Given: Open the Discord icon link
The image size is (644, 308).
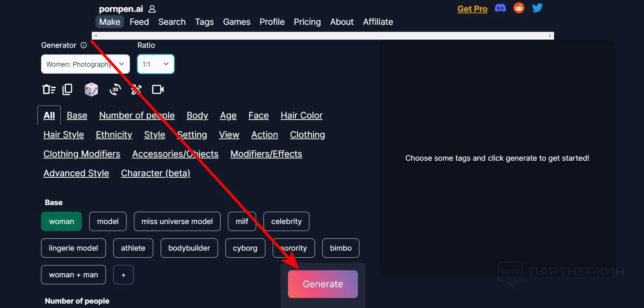Looking at the screenshot, I should pyautogui.click(x=500, y=8).
